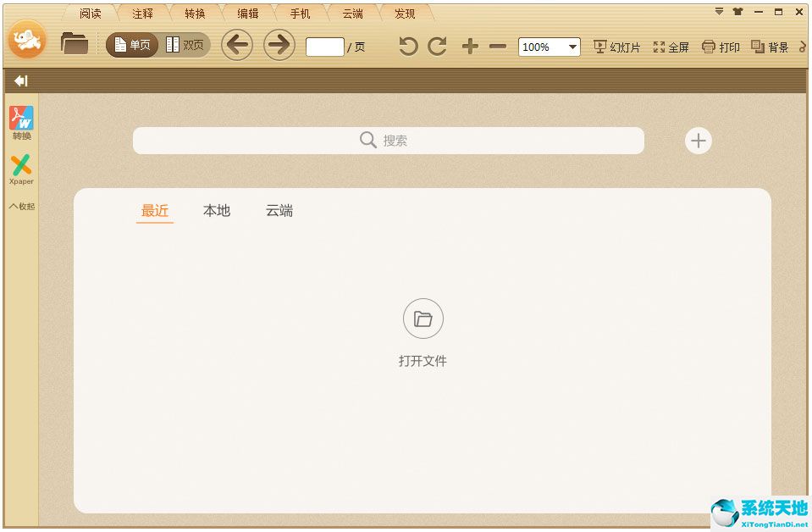The width and height of the screenshot is (812, 532).
Task: Rotate page counterclockwise
Action: coord(408,47)
